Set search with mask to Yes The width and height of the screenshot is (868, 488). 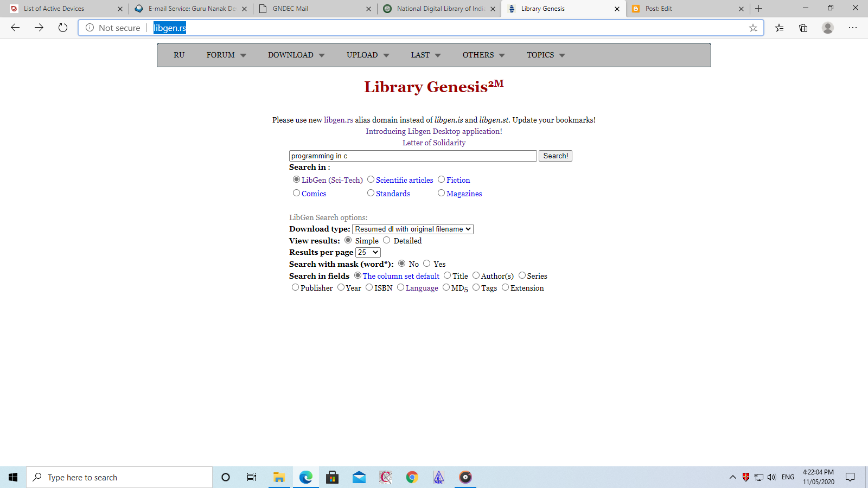click(x=426, y=264)
